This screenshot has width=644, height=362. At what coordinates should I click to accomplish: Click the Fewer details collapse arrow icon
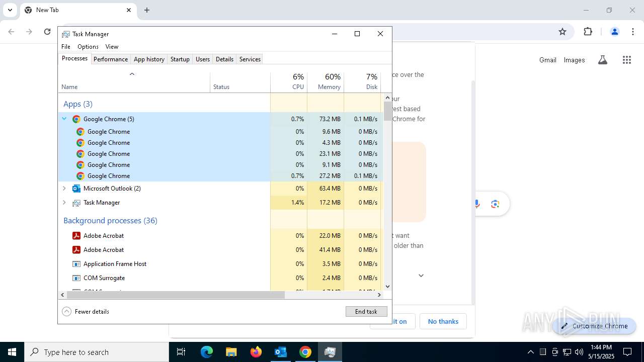67,312
